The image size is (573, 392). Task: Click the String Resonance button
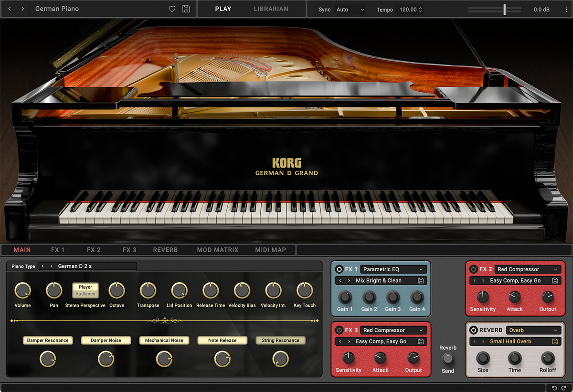click(x=280, y=340)
